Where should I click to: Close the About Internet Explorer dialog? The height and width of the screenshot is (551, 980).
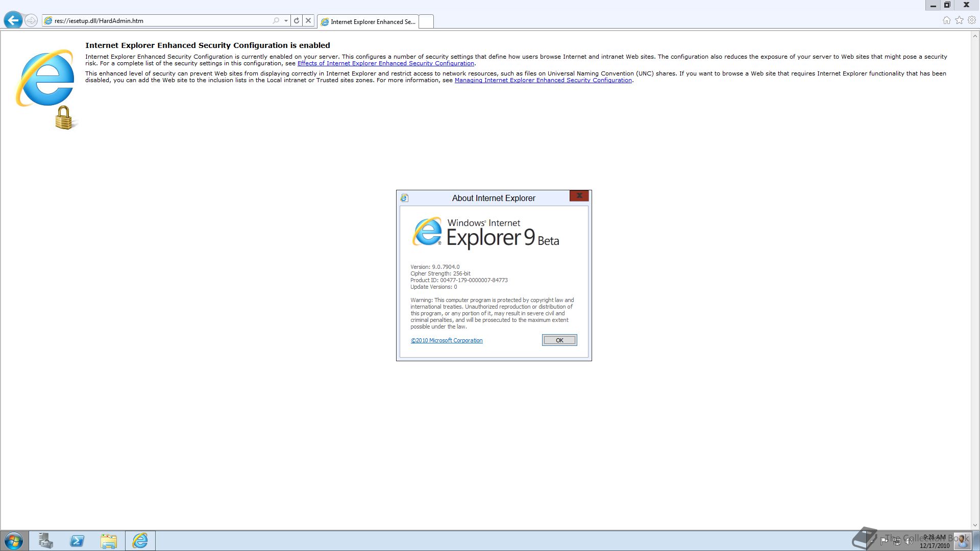579,196
